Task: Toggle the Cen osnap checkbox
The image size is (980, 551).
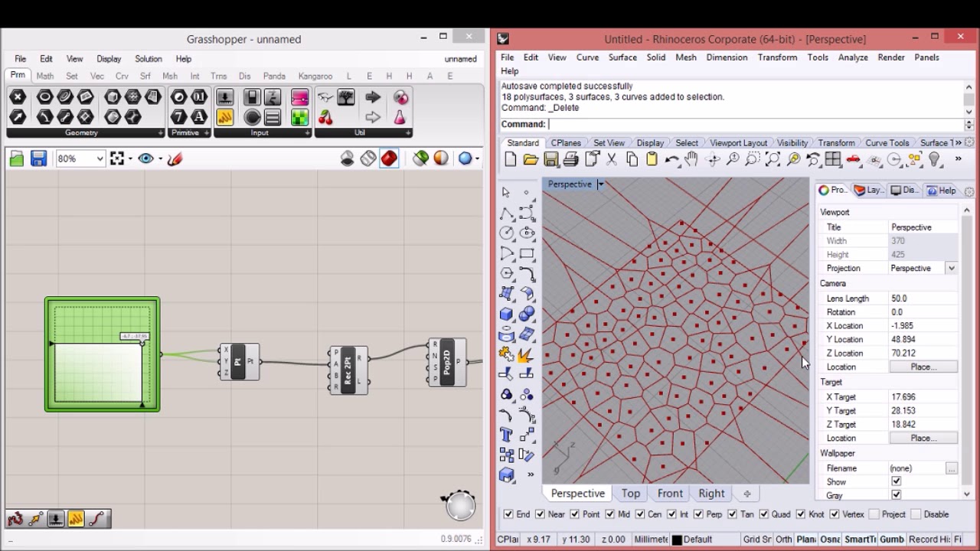Action: tap(639, 514)
